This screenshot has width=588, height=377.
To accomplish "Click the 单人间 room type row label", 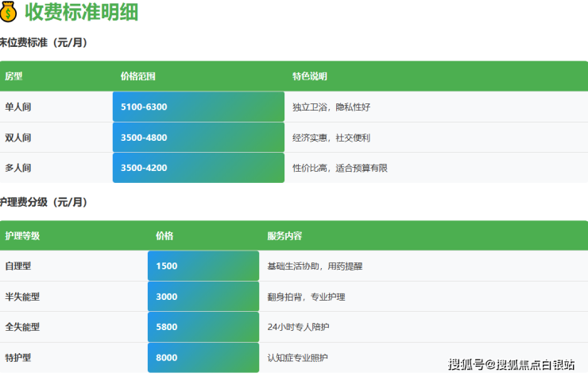I will (x=18, y=107).
